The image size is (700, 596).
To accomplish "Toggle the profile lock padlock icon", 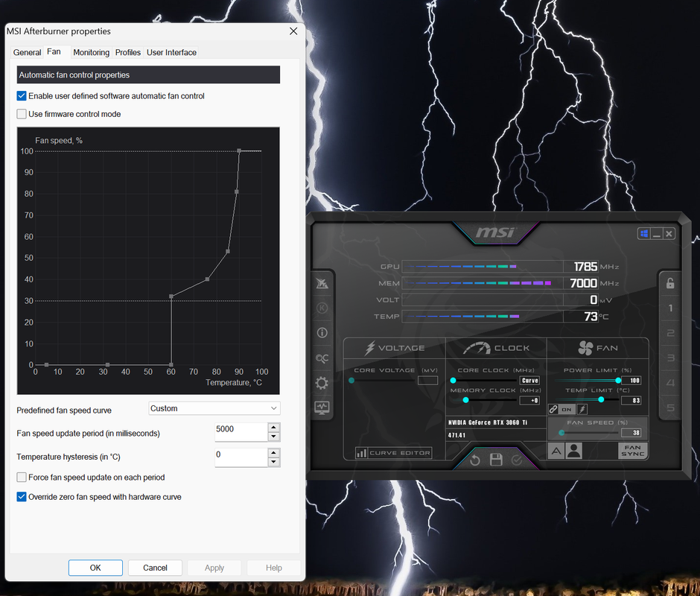I will click(670, 283).
